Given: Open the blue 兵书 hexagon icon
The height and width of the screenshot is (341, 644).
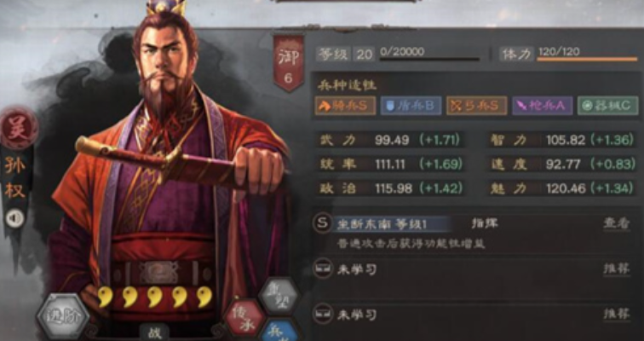Looking at the screenshot, I should coord(279,330).
